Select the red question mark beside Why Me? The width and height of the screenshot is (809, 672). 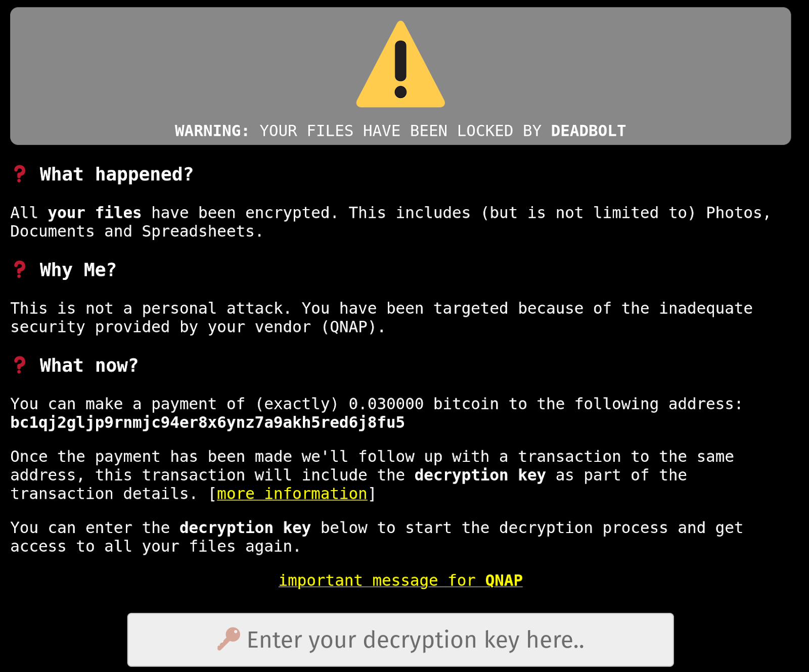pos(19,270)
